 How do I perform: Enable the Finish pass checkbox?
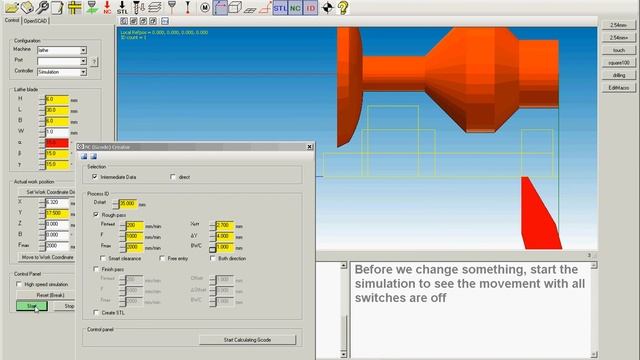coord(96,269)
